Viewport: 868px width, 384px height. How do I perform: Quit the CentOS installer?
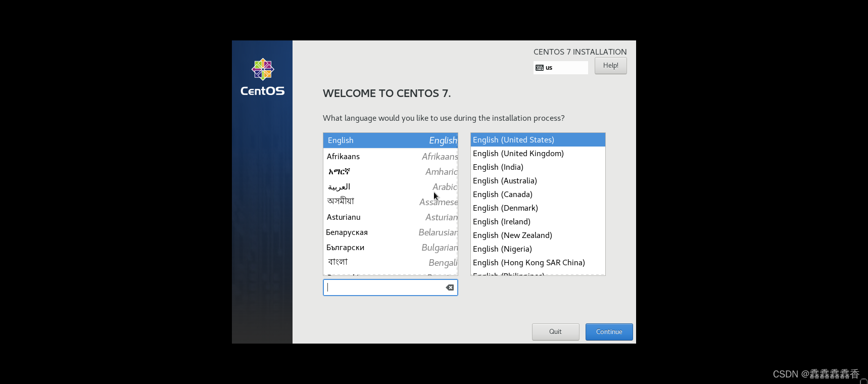click(x=555, y=332)
